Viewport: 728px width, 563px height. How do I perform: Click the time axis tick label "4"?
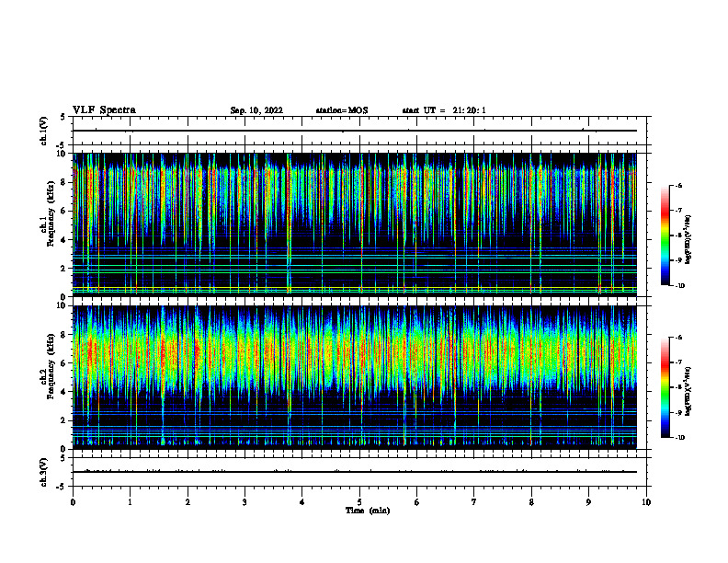click(302, 502)
